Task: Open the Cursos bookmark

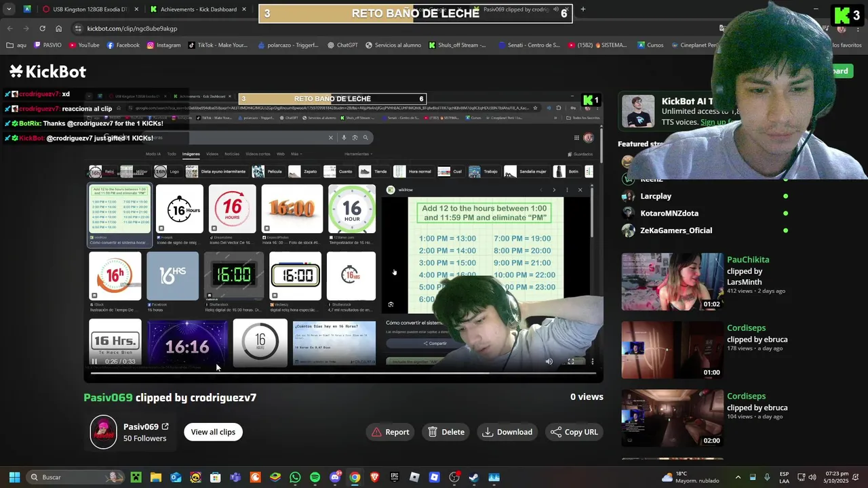Action: point(650,45)
